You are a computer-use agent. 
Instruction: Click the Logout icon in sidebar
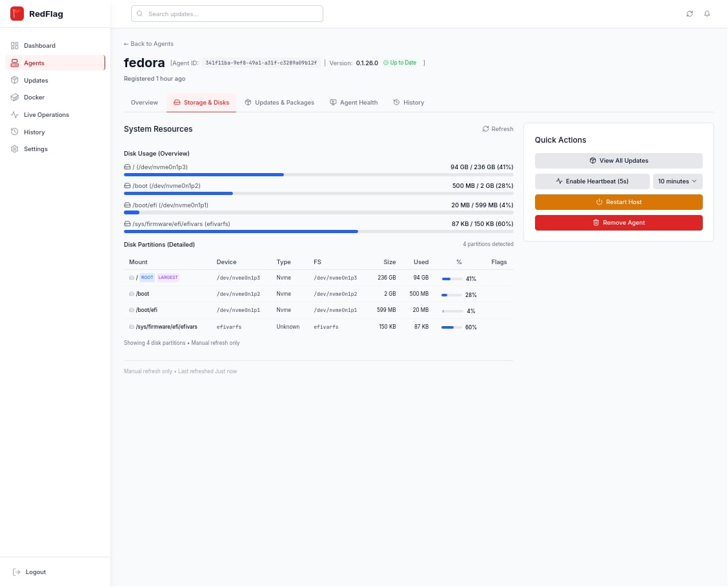[x=17, y=572]
